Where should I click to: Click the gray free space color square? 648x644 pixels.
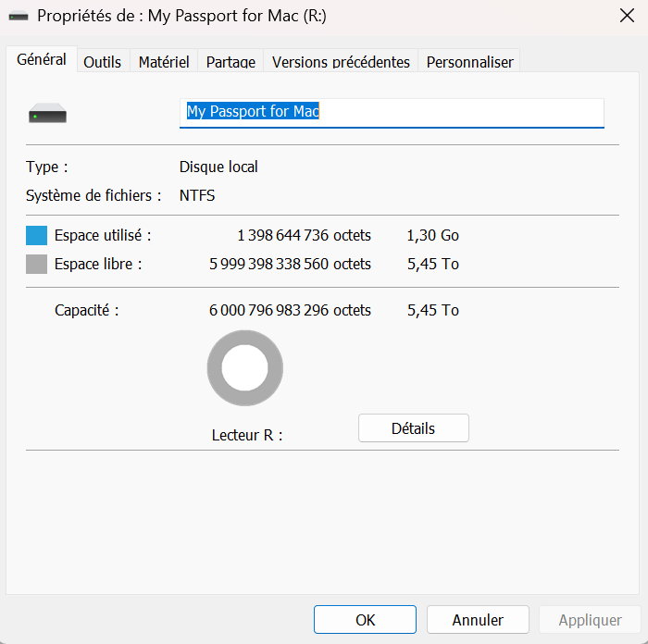pyautogui.click(x=36, y=265)
